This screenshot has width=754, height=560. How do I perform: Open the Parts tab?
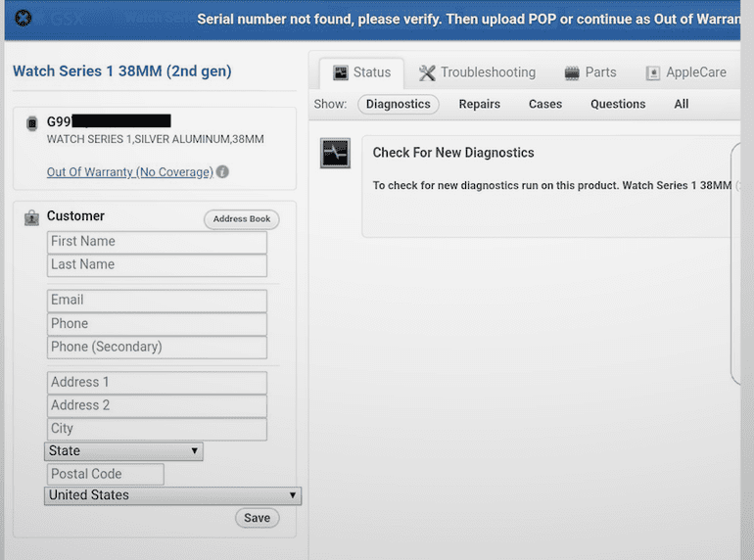590,72
